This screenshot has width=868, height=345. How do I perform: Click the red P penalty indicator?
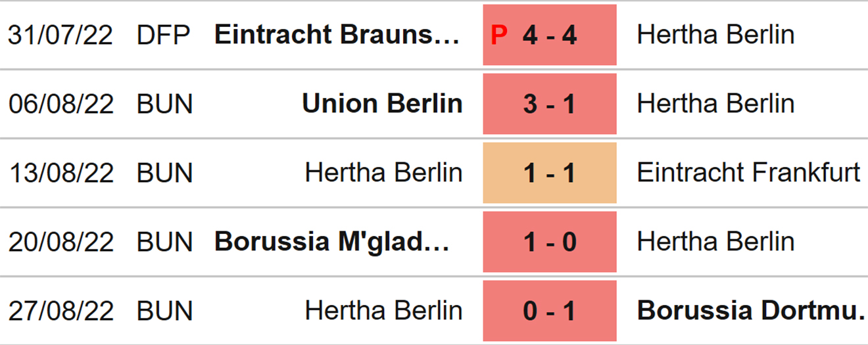(x=500, y=35)
